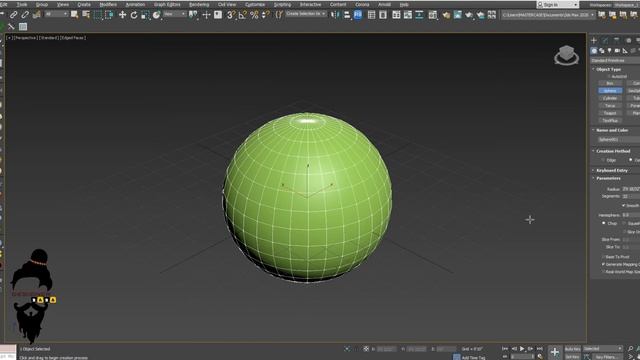The image size is (640, 360).
Task: Open the Modifiers menu
Action: [x=108, y=4]
